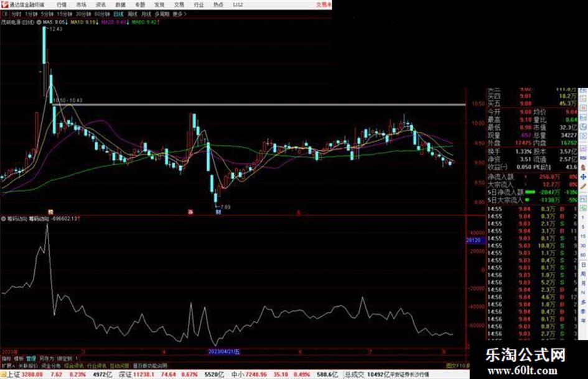This screenshot has height=379, width=588.
Task: Open the L1L2 menu item
Action: 238,4
